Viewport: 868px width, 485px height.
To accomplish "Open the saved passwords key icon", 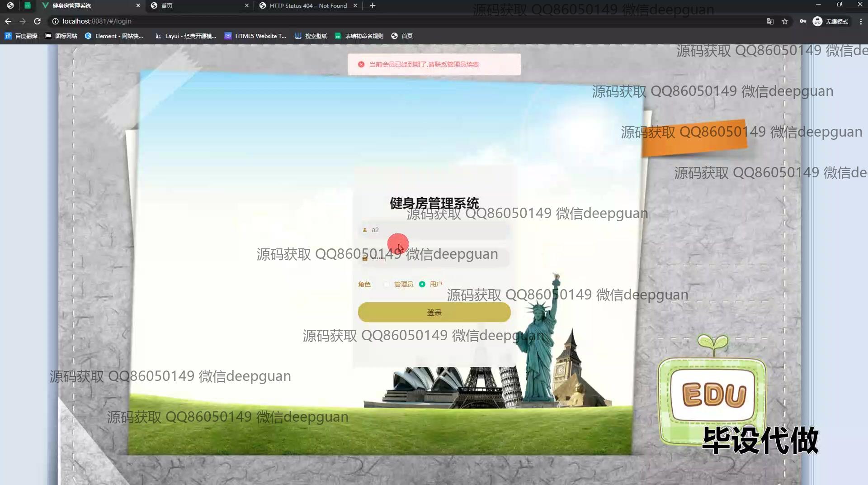I will tap(803, 21).
